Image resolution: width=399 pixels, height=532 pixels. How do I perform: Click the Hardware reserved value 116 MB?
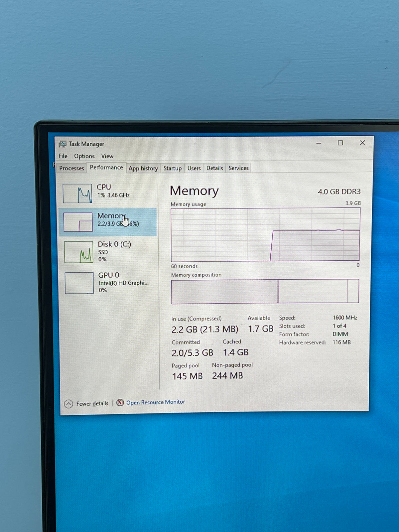pyautogui.click(x=341, y=342)
